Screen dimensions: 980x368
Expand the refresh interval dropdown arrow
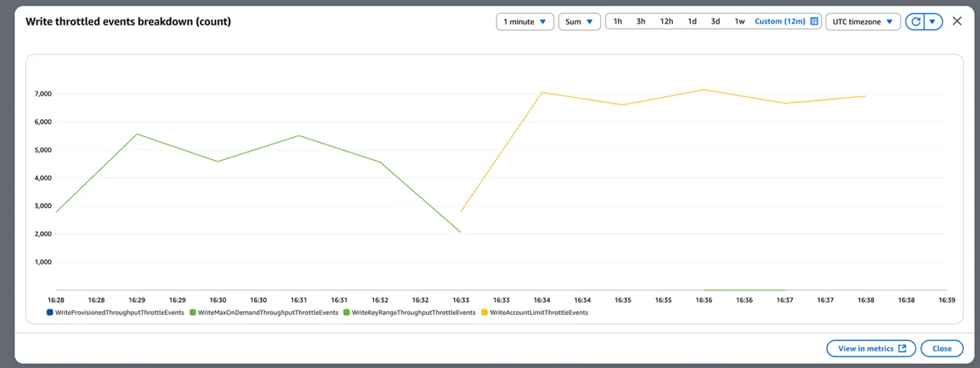point(934,22)
